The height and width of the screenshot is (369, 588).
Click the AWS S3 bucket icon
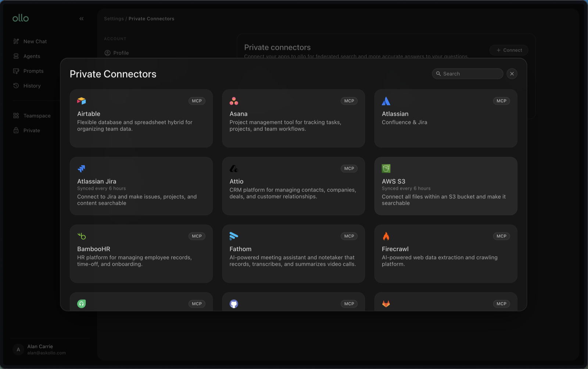click(x=386, y=169)
